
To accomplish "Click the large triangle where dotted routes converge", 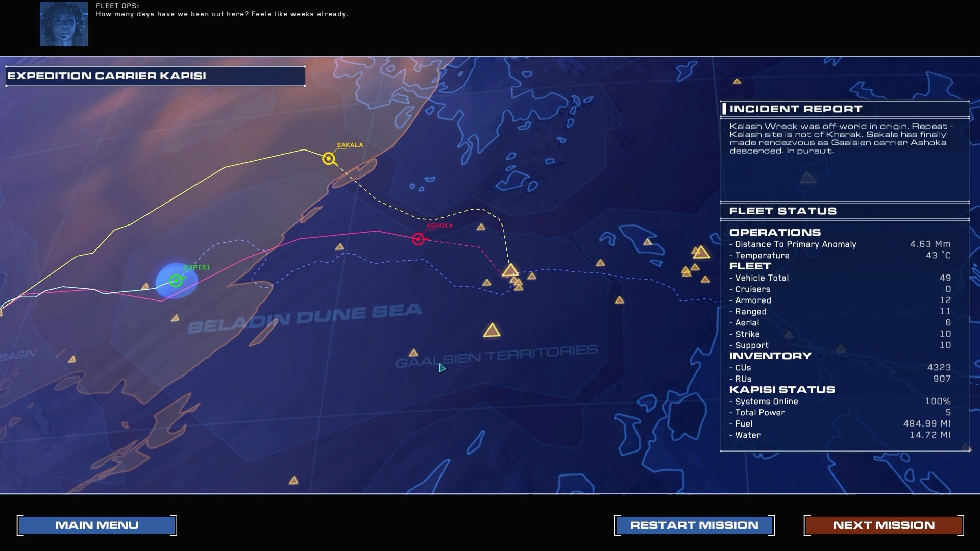I will pyautogui.click(x=510, y=270).
